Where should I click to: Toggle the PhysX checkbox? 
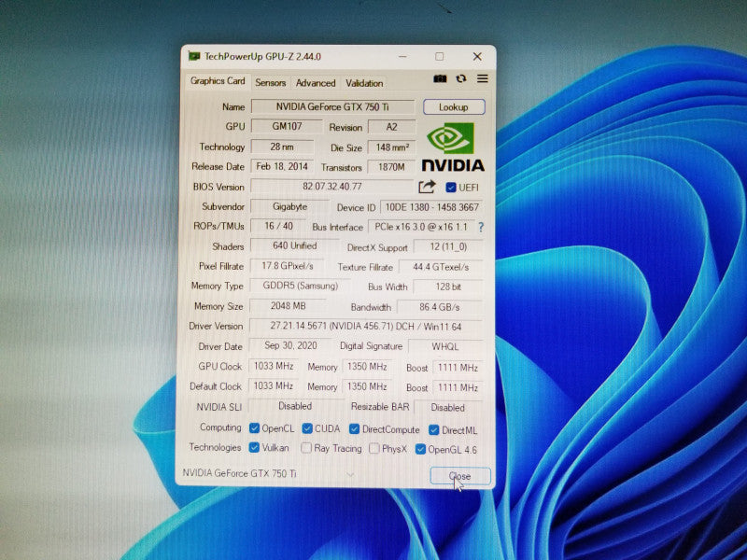click(x=374, y=448)
